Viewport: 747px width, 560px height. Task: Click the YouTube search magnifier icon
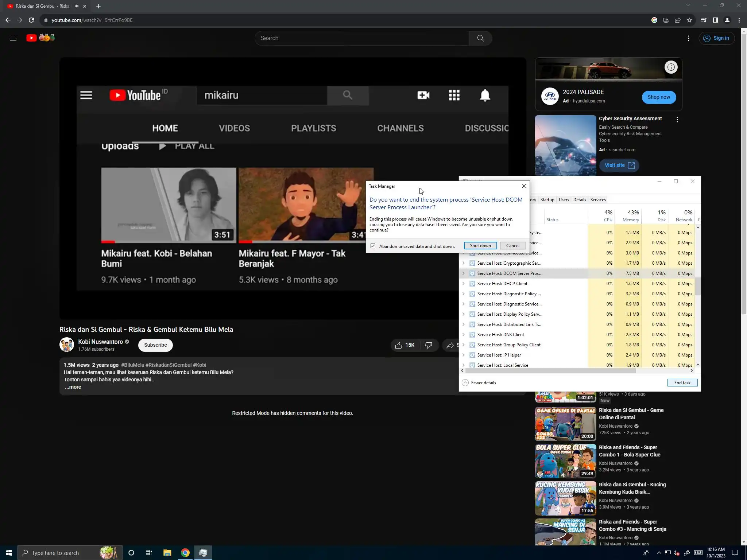click(x=480, y=38)
